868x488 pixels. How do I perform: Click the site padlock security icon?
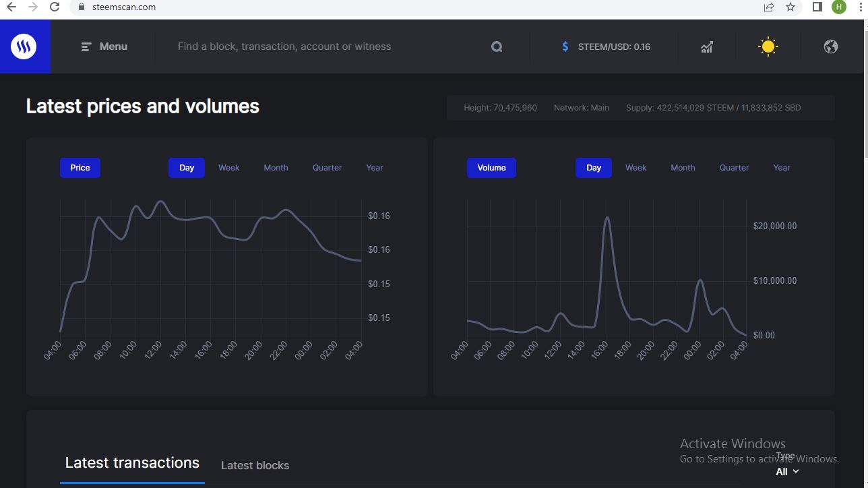point(82,7)
